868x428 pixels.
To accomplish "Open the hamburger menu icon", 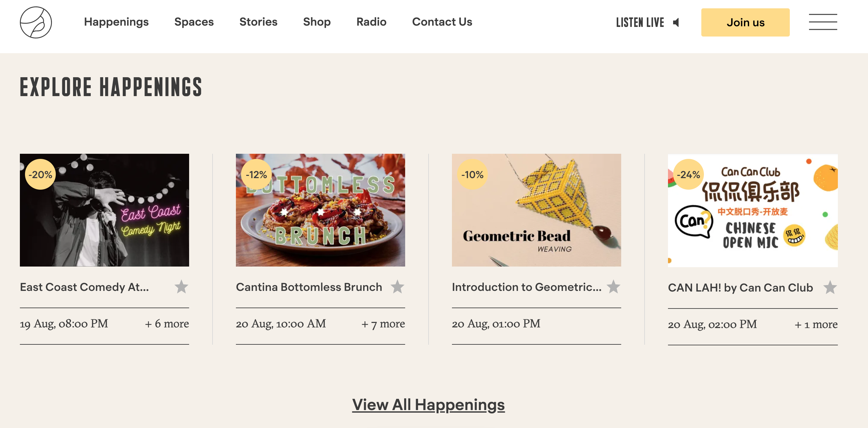I will (823, 22).
